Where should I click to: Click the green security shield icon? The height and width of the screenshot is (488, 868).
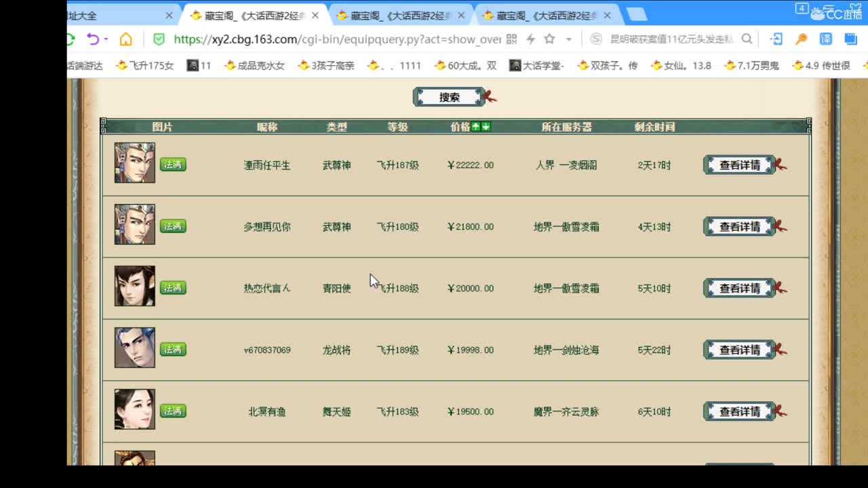pyautogui.click(x=159, y=39)
